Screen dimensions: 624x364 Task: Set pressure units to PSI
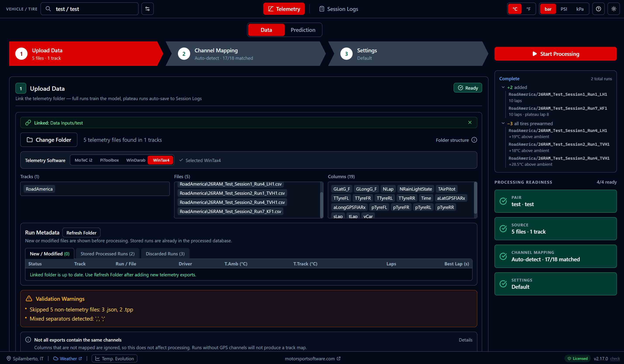tap(564, 9)
